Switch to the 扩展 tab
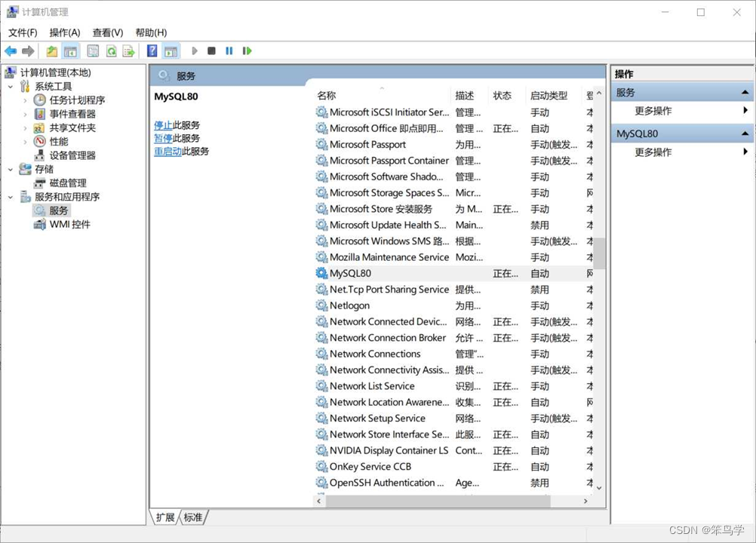 165,517
